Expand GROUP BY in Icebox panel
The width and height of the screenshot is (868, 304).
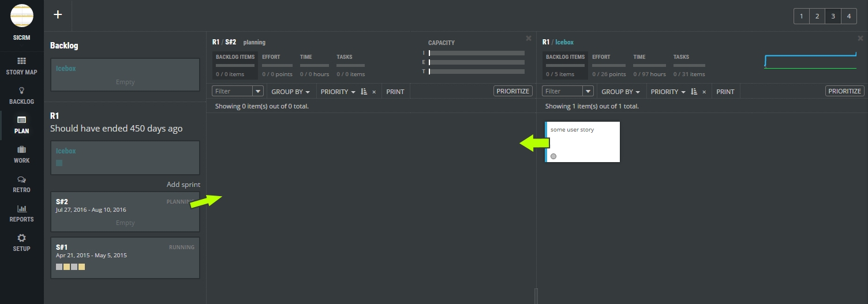(x=621, y=92)
